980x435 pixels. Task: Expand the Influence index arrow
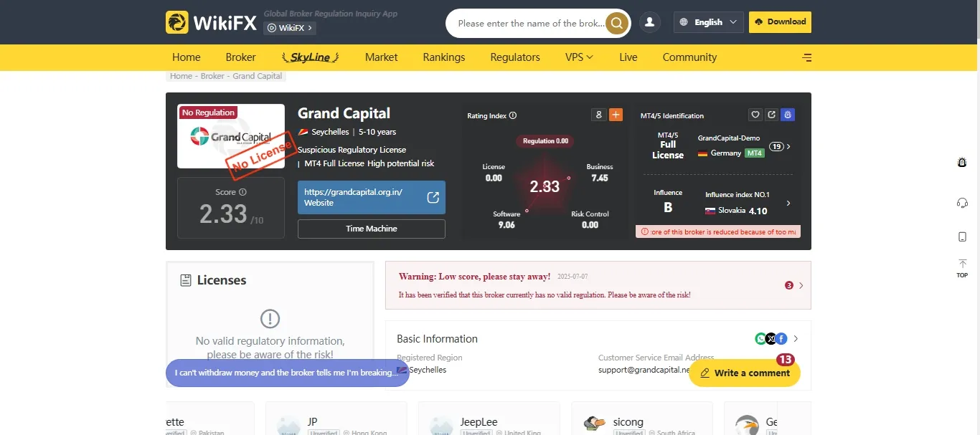(788, 204)
